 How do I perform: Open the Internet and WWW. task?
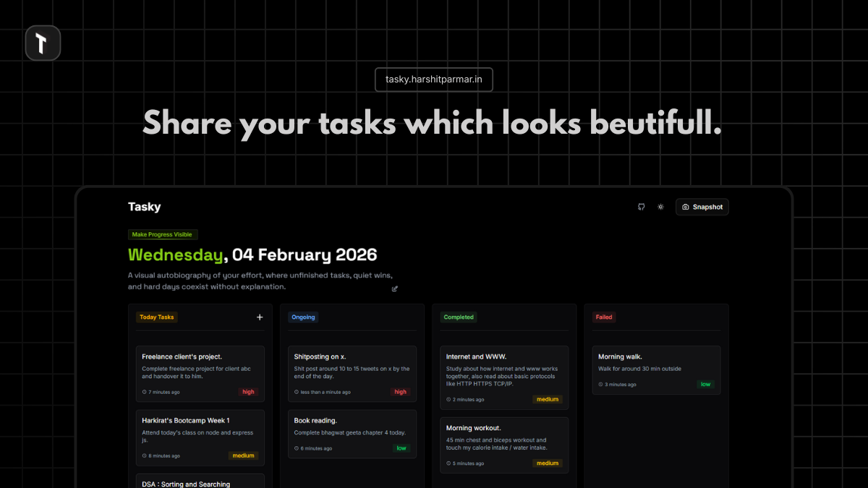point(504,378)
